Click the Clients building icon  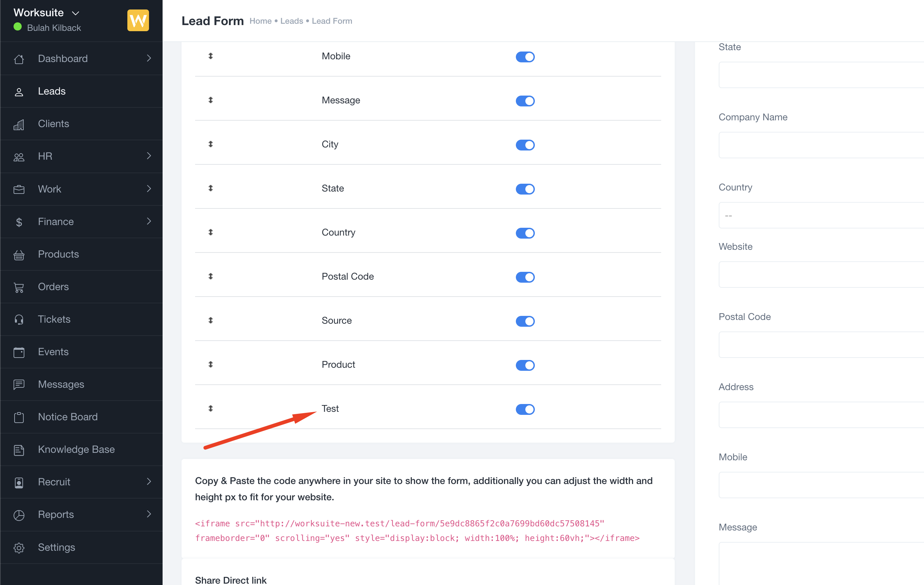point(19,124)
